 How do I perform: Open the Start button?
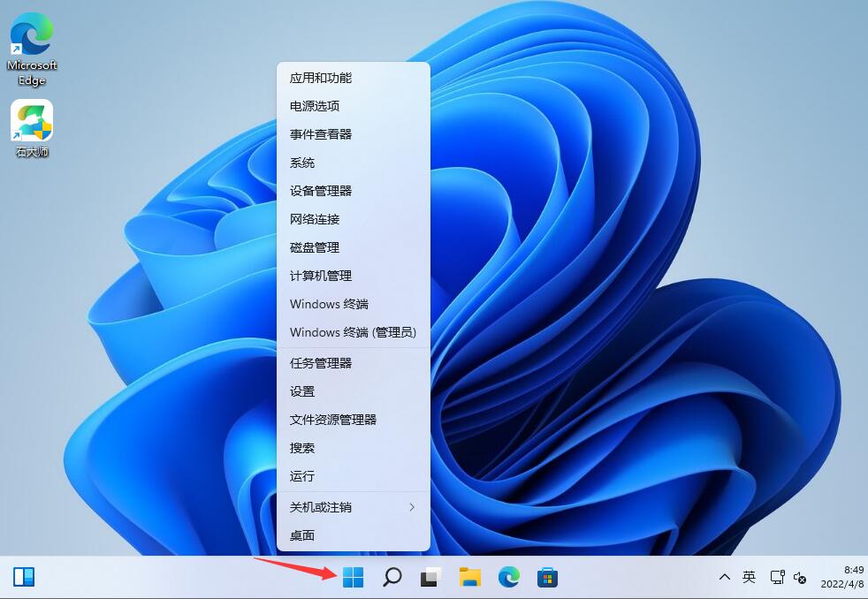tap(352, 577)
